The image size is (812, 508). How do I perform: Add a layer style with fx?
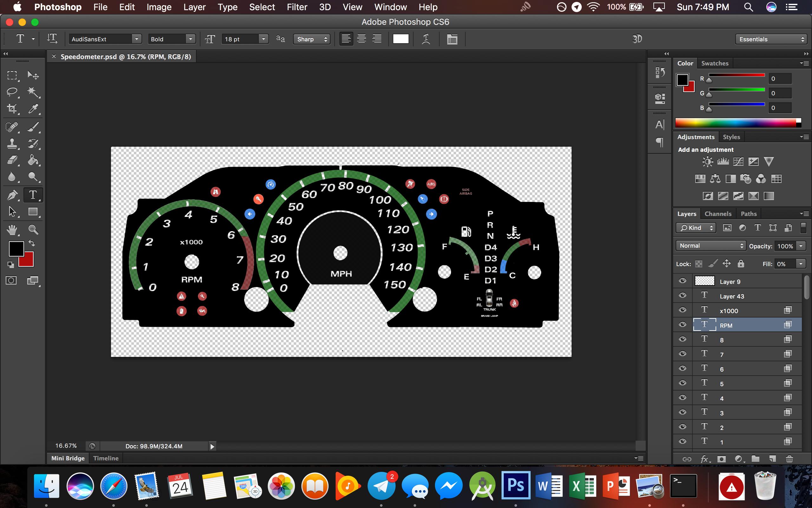point(704,459)
